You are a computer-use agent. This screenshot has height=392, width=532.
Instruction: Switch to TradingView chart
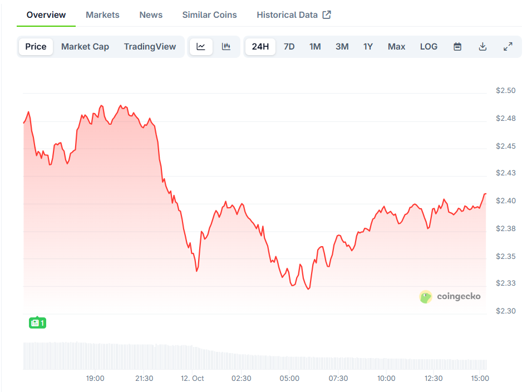tap(150, 47)
